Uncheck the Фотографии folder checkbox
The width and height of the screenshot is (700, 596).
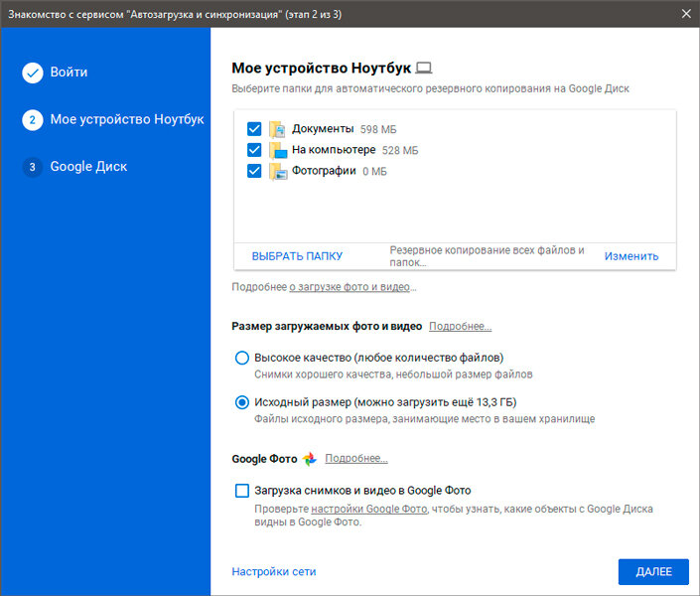tap(254, 171)
